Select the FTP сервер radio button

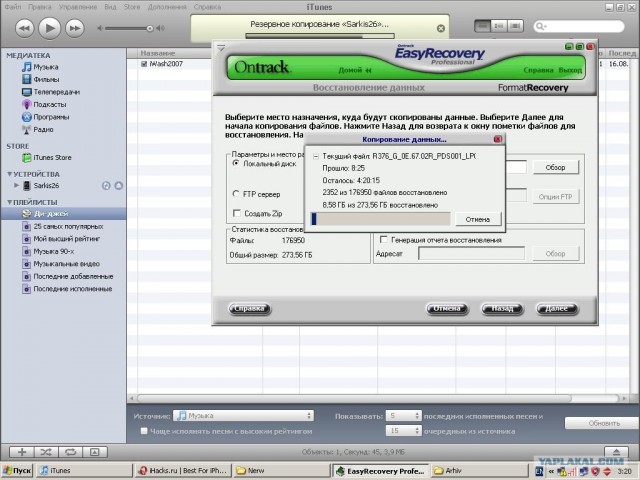[x=236, y=194]
